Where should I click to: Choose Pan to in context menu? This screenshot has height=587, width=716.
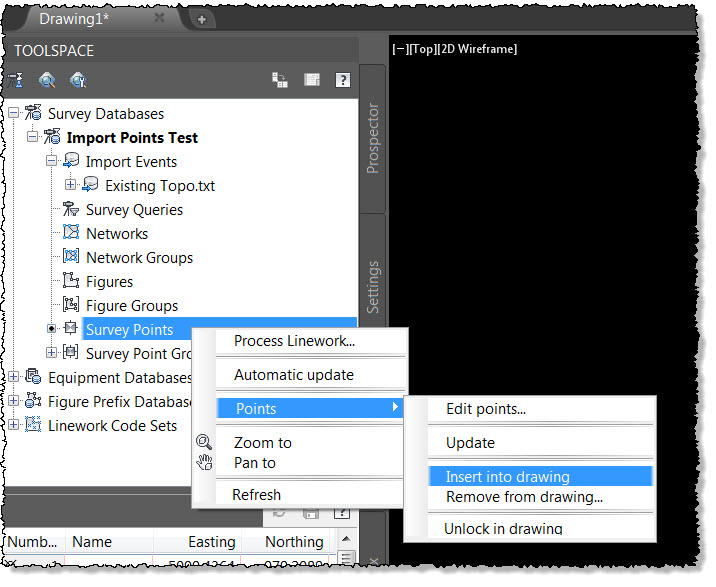pos(311,463)
